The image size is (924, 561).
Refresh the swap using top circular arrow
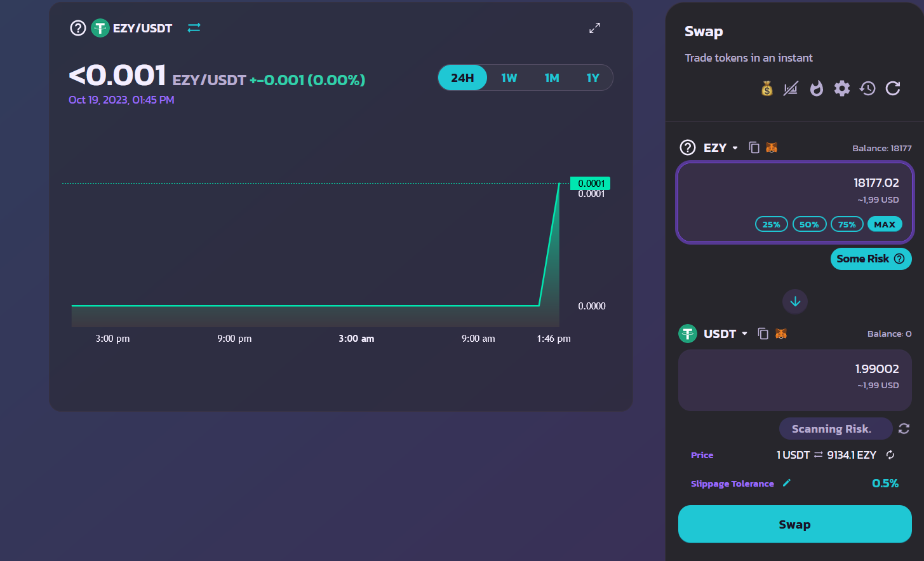893,89
